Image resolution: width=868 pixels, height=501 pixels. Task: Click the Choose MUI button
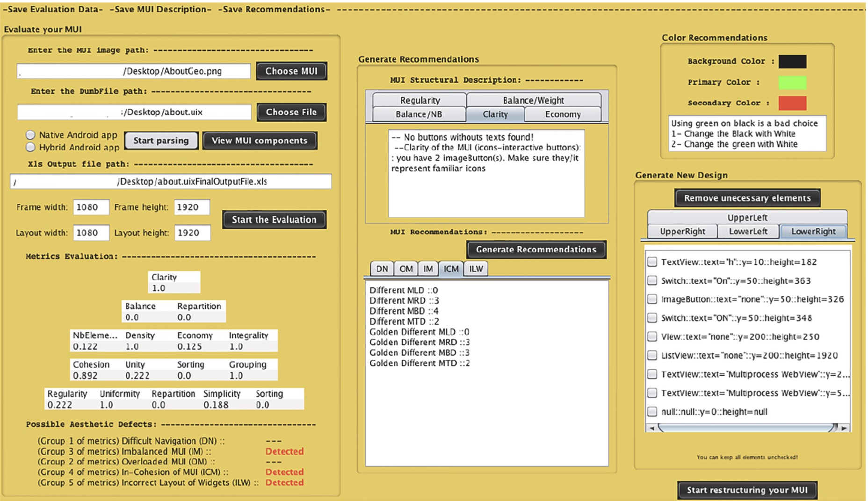tap(291, 71)
